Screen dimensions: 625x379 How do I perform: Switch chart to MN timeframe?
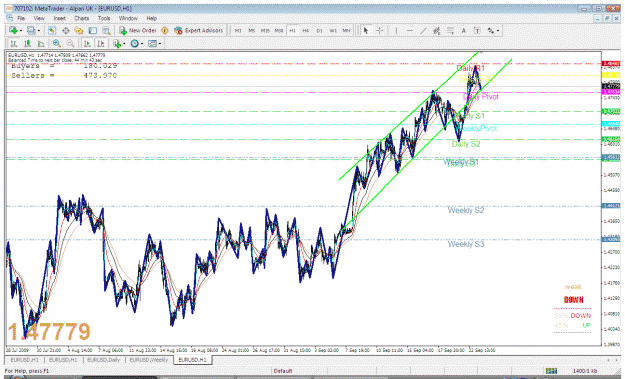click(x=346, y=30)
